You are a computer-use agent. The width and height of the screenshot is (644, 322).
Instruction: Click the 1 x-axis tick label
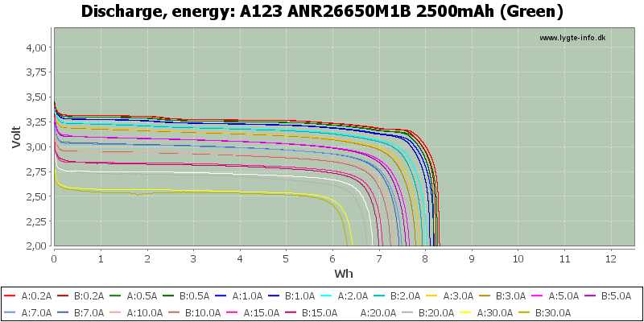(x=101, y=258)
